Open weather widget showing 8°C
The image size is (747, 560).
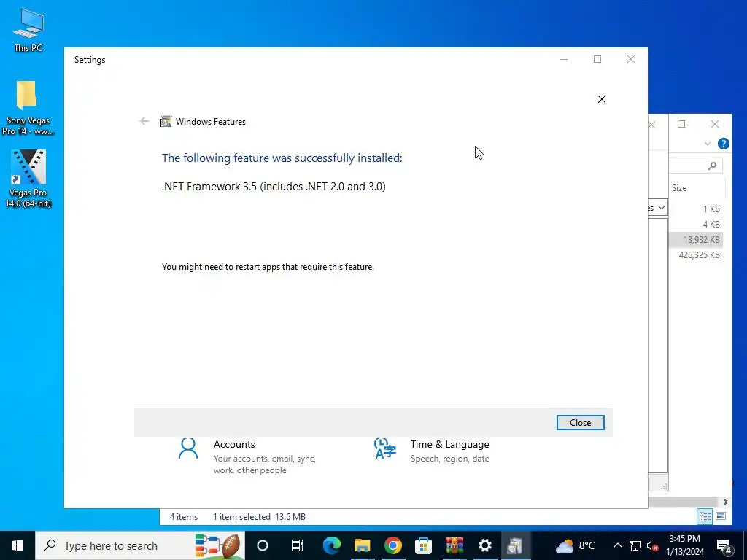[x=576, y=545]
